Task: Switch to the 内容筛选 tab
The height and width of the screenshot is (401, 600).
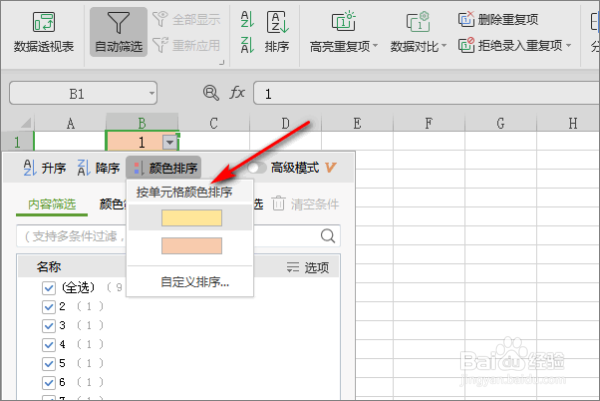Action: [x=52, y=204]
